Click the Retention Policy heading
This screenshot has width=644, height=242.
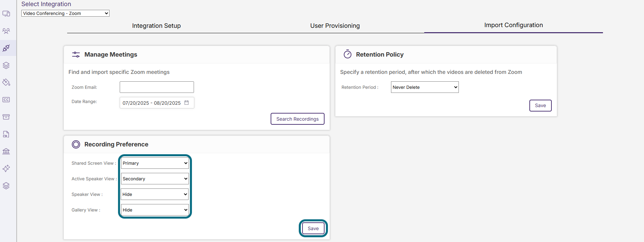pos(380,55)
